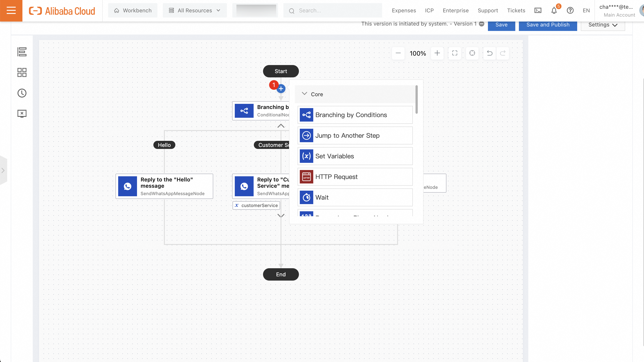Click the fit-to-screen canvas icon
The image size is (644, 362).
click(455, 53)
